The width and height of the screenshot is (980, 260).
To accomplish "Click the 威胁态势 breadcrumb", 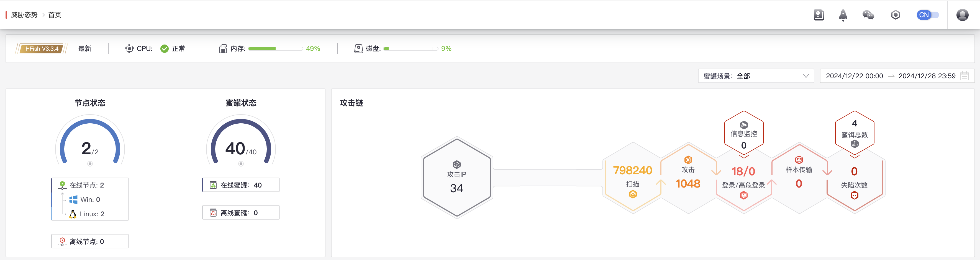I will pos(24,15).
